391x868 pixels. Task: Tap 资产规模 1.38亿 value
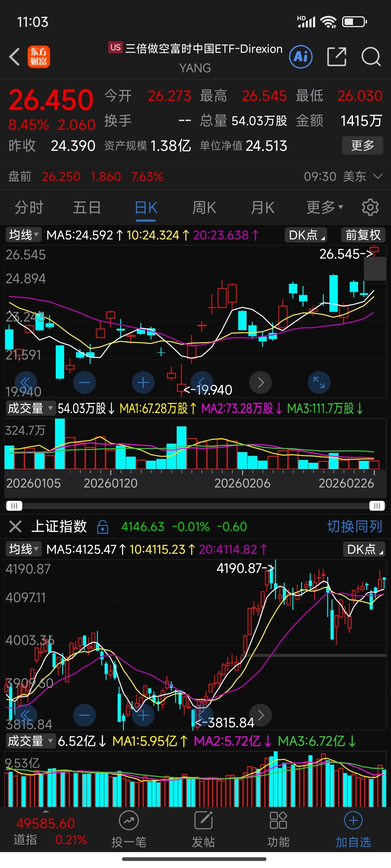pos(170,146)
